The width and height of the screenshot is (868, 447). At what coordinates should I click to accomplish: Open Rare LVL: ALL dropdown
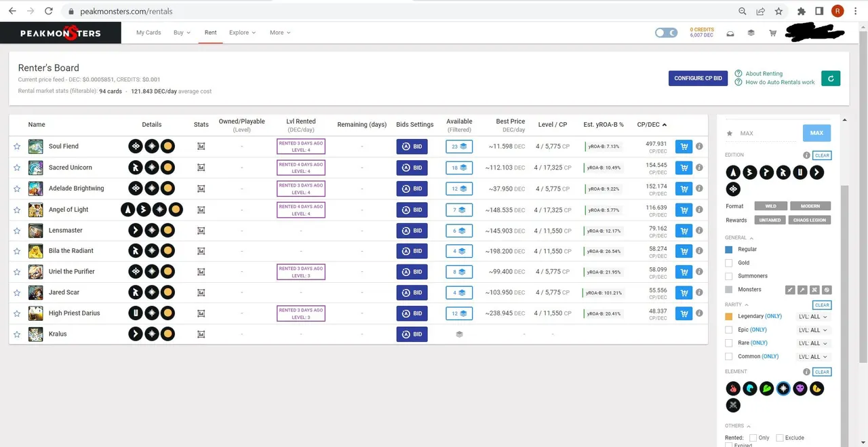click(x=813, y=343)
